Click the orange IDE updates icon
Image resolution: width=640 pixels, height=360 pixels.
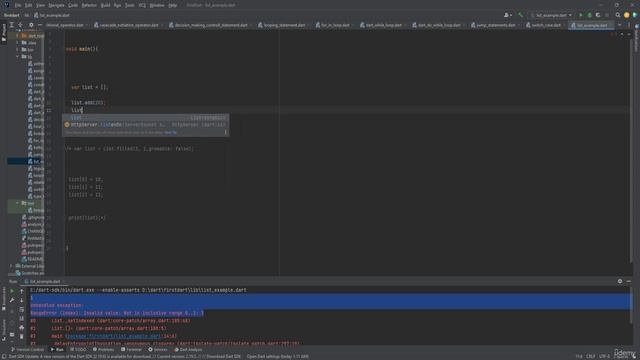(627, 15)
